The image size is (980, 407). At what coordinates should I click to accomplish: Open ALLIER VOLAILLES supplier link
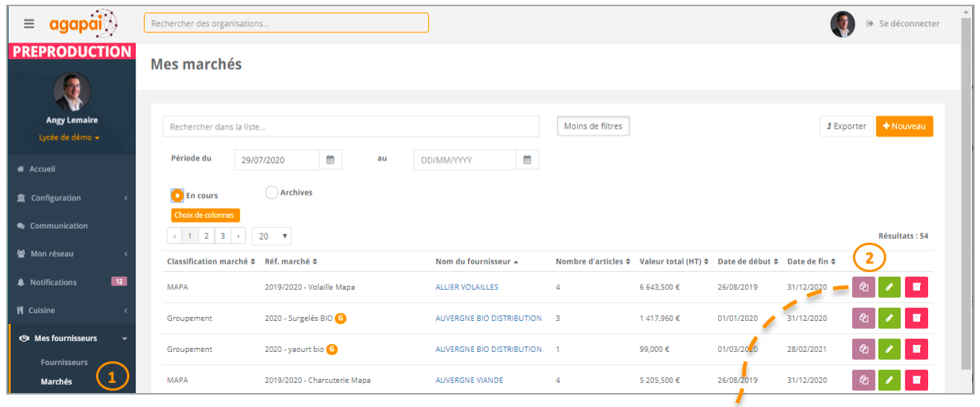(466, 287)
